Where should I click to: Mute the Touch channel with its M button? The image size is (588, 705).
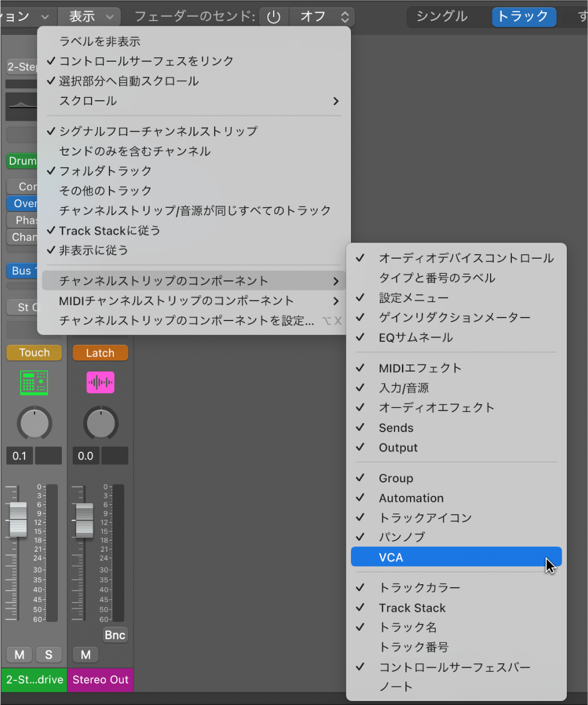[19, 655]
